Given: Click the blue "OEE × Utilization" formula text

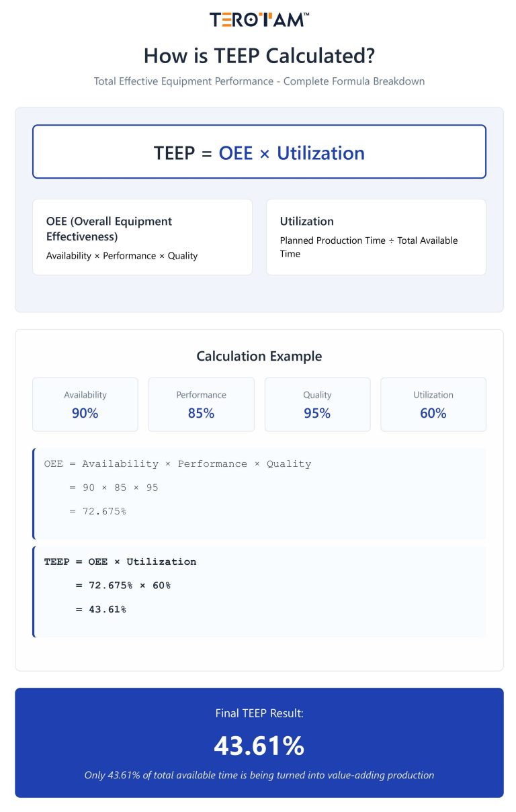Looking at the screenshot, I should (x=292, y=152).
